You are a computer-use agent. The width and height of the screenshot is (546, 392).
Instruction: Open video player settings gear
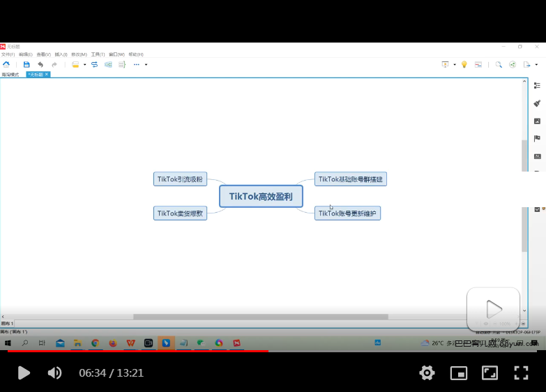coord(427,373)
